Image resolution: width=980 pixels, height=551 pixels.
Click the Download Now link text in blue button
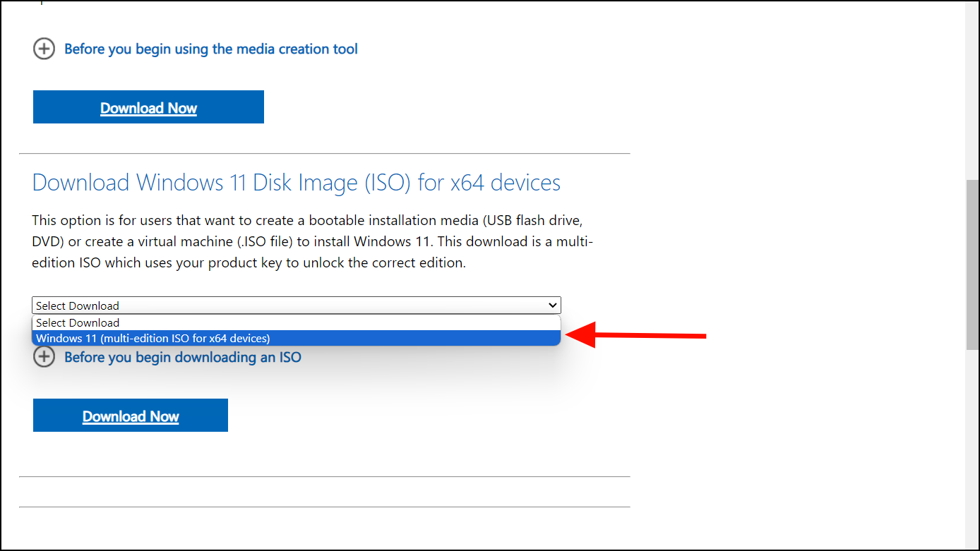click(148, 107)
